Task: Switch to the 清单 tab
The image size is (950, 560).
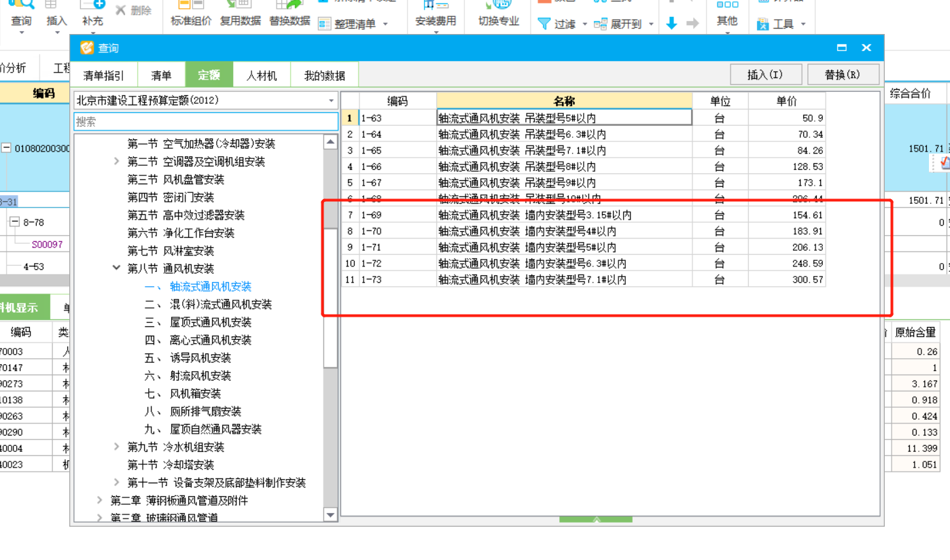Action: [161, 75]
